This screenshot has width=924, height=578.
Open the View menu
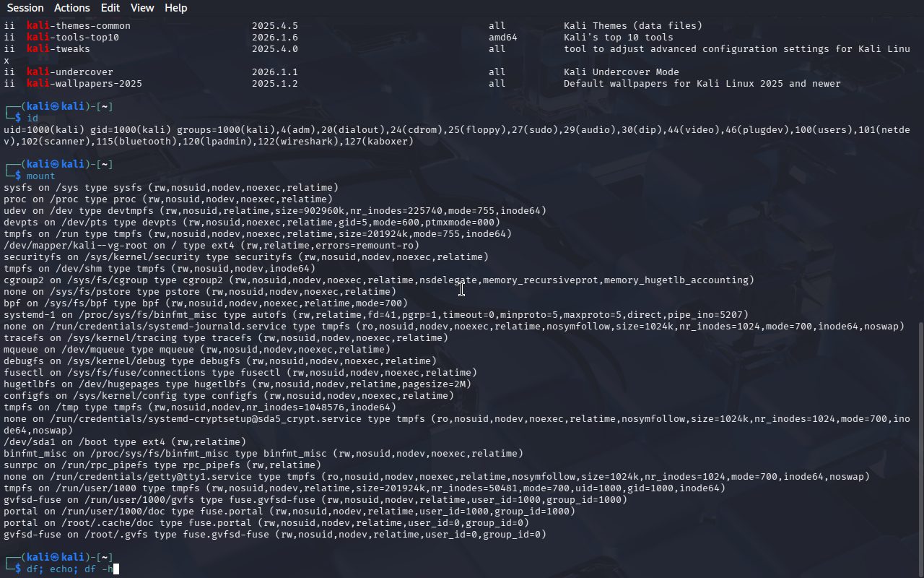click(142, 8)
